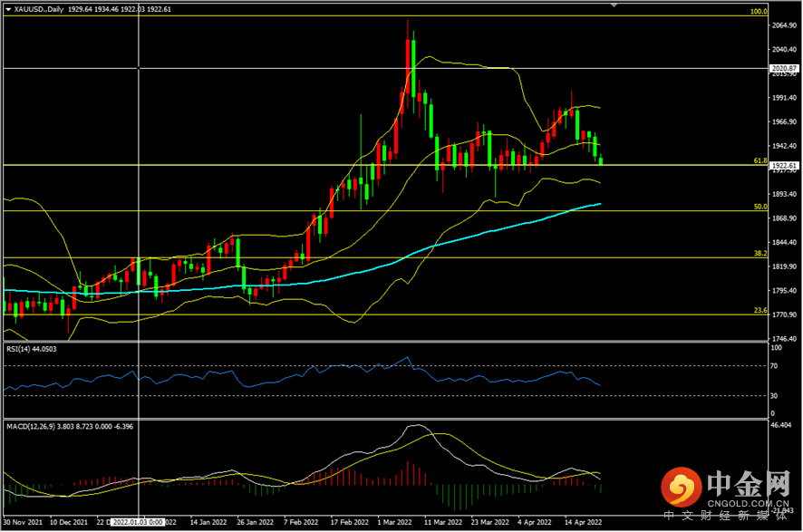Click the 14 Apr 2022 date axis label
803x532 pixels.
tap(584, 523)
